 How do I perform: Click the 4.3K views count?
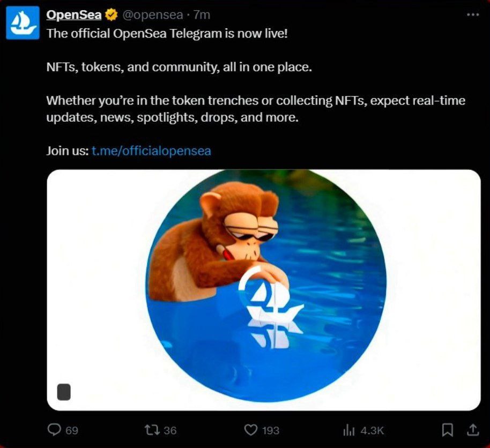click(372, 430)
